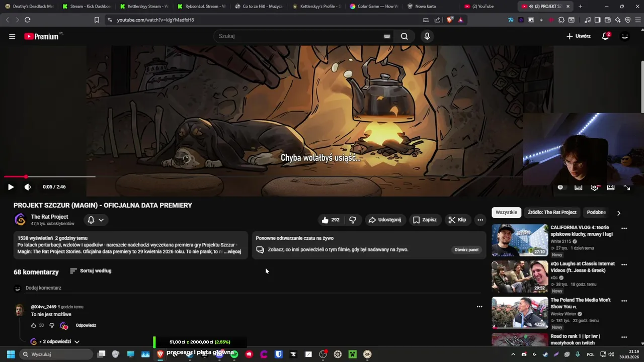This screenshot has height=362, width=644.
Task: Open comment options menu for @X4vv_2469
Action: 479,307
